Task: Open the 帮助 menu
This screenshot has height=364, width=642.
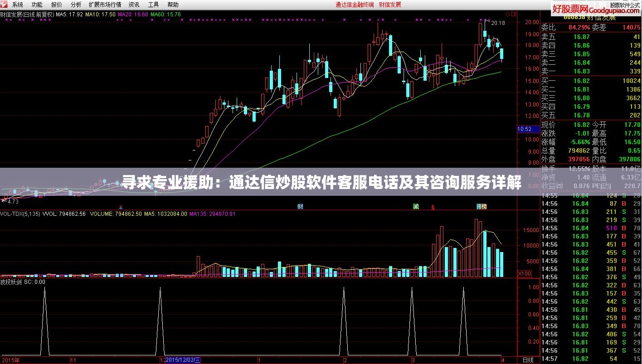Action: tap(173, 5)
